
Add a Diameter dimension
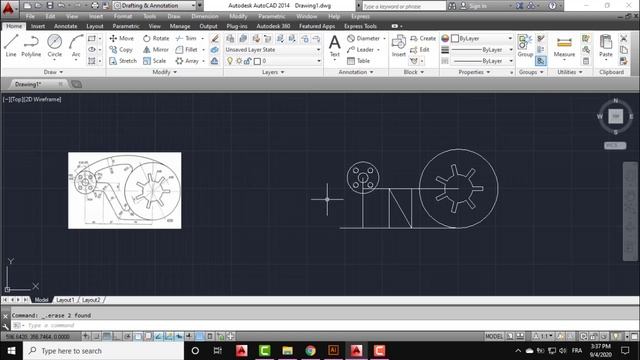coord(364,38)
